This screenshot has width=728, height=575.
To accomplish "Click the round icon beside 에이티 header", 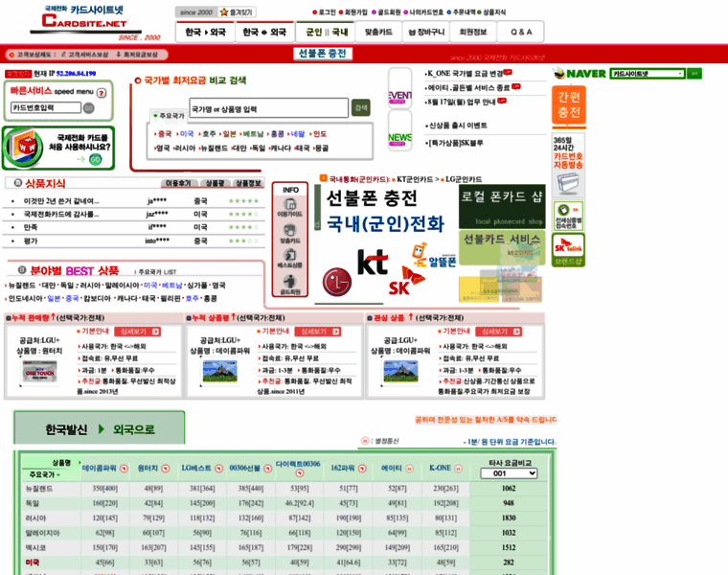I will pyautogui.click(x=409, y=469).
